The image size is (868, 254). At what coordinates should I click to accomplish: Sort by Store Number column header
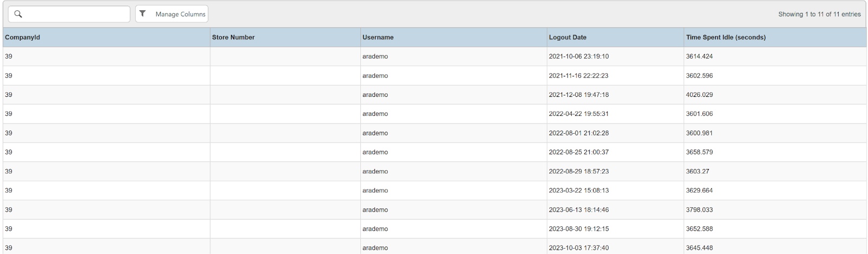(x=233, y=37)
